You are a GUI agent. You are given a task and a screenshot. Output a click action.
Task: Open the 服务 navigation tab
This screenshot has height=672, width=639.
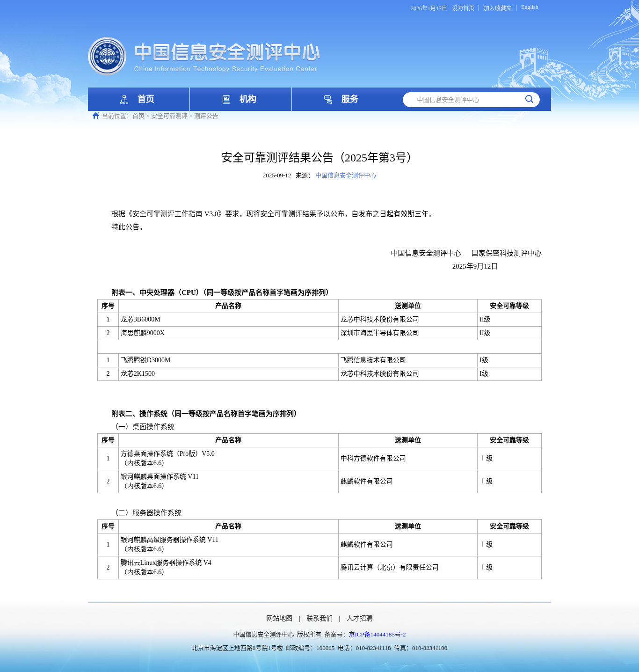coord(342,99)
